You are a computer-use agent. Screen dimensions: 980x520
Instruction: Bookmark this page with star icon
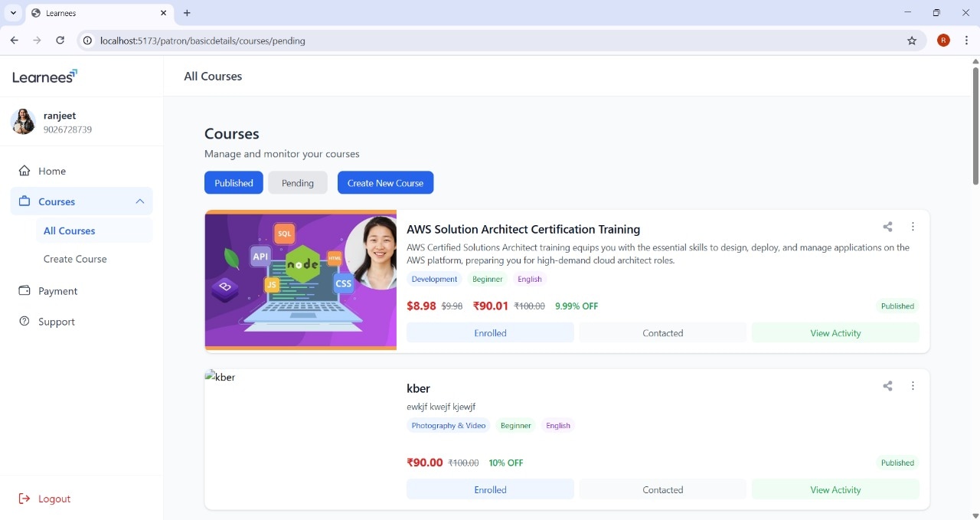click(x=912, y=41)
